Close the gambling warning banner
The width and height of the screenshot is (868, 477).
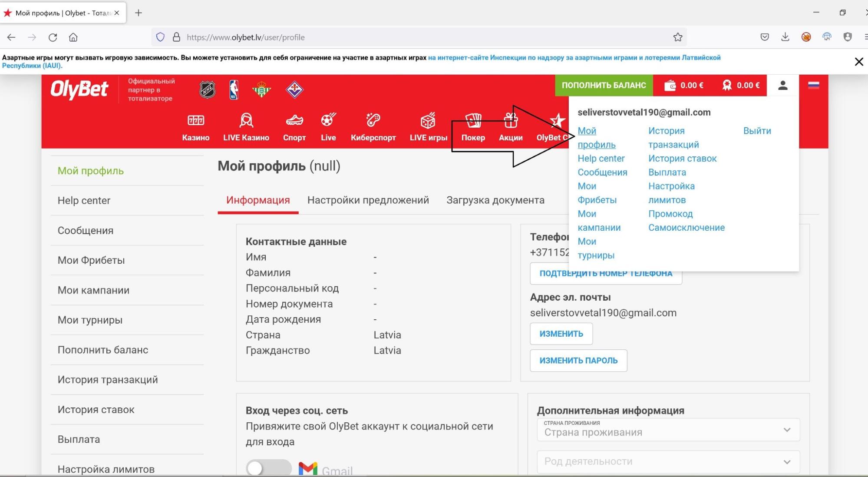(859, 62)
